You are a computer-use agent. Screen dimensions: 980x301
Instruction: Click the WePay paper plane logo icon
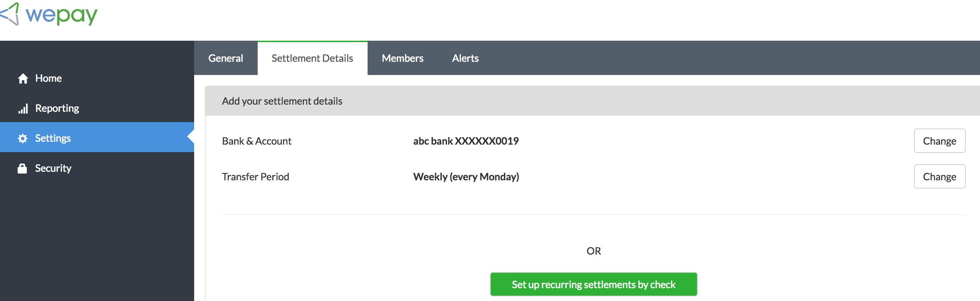(10, 14)
